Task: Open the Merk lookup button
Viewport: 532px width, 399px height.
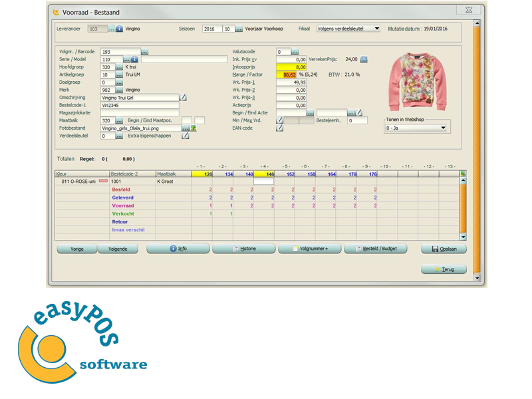Action: coord(119,90)
